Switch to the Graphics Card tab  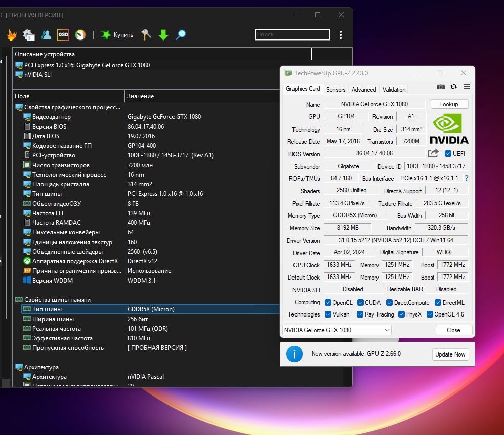pyautogui.click(x=303, y=89)
